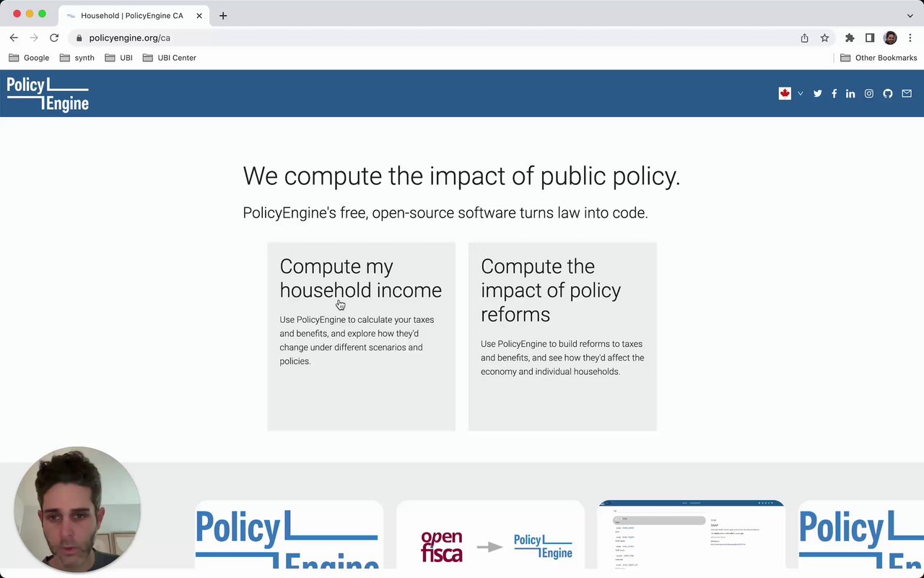The image size is (924, 578).
Task: Open the LinkedIn icon in header
Action: 850,93
